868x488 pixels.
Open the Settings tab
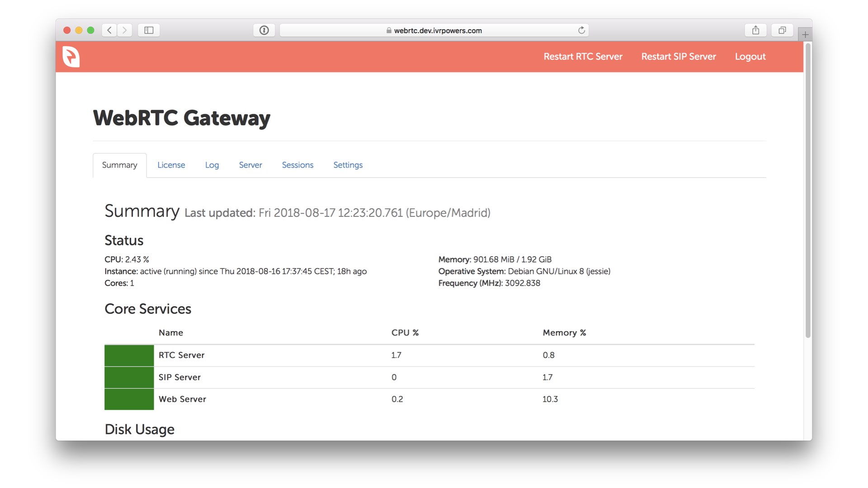pos(348,165)
